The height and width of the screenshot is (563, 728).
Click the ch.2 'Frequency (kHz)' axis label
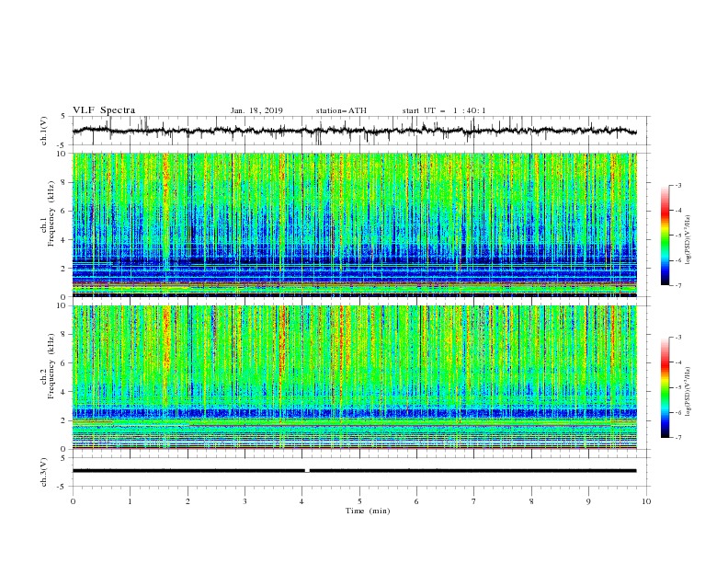pyautogui.click(x=51, y=366)
